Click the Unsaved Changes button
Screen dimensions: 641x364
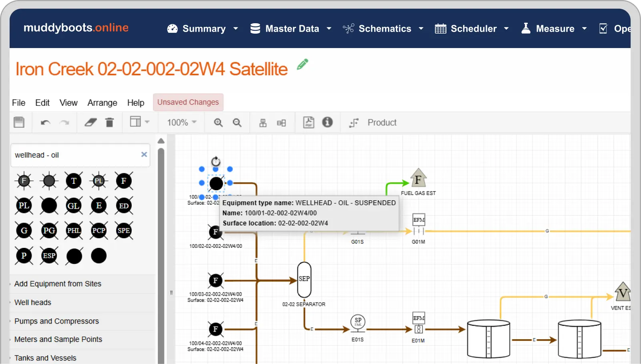[188, 103]
